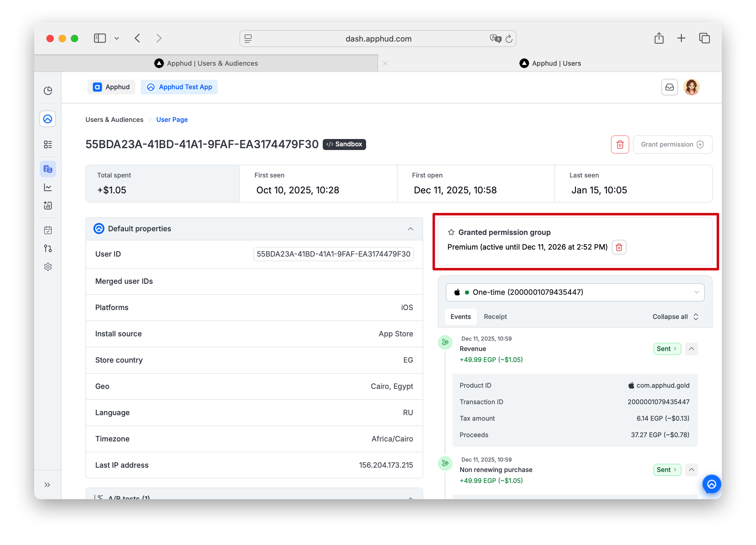Open the floating Apphud help chat button
Viewport: 756px width, 545px height.
(x=712, y=484)
